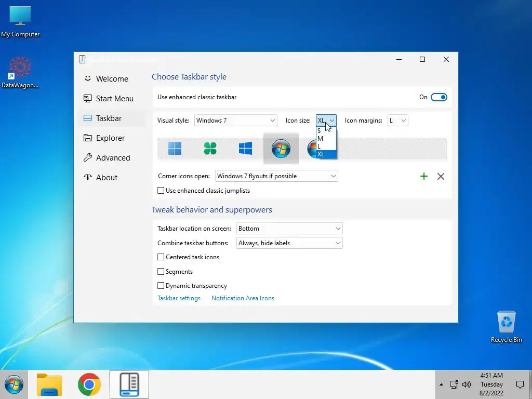Open File Explorer from the taskbar

click(49, 384)
